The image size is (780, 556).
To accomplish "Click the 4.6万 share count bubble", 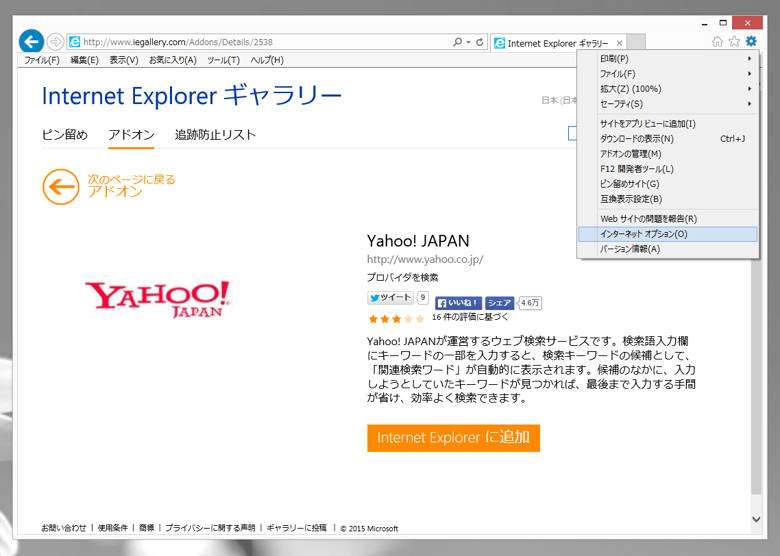I will 530,303.
